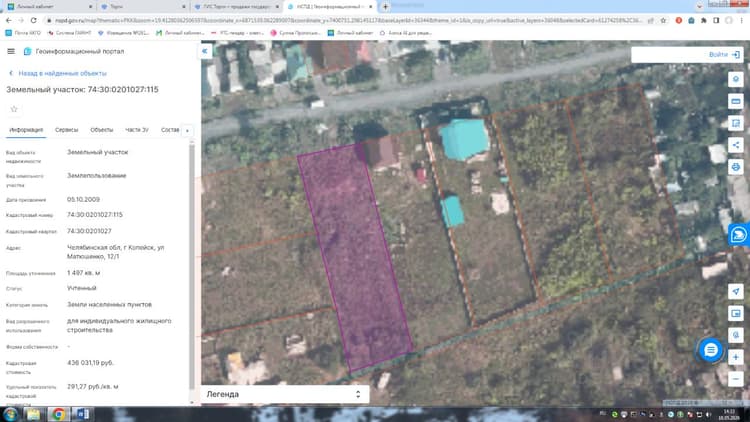Open Word from the taskbar
750x422 pixels.
tap(82, 414)
